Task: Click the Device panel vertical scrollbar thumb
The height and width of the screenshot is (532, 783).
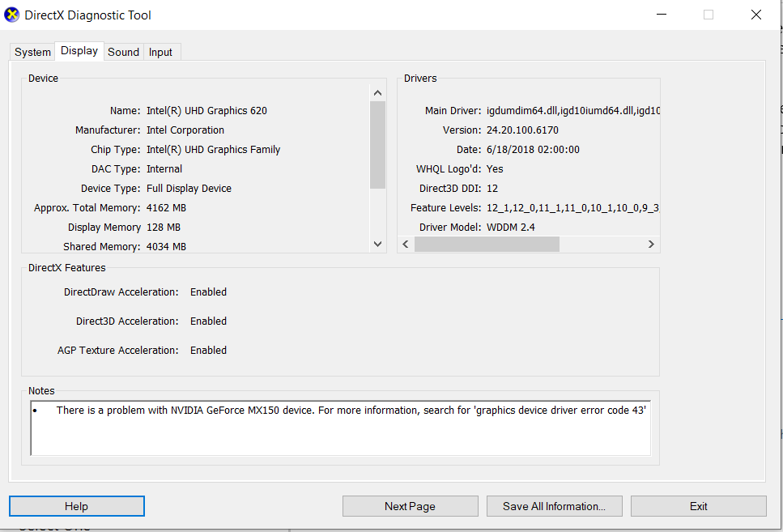Action: [x=377, y=145]
